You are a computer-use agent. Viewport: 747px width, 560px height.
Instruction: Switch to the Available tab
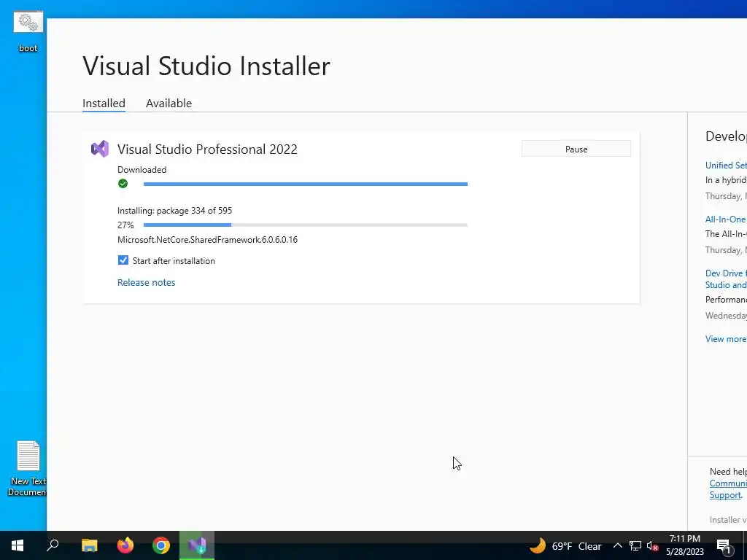tap(169, 104)
